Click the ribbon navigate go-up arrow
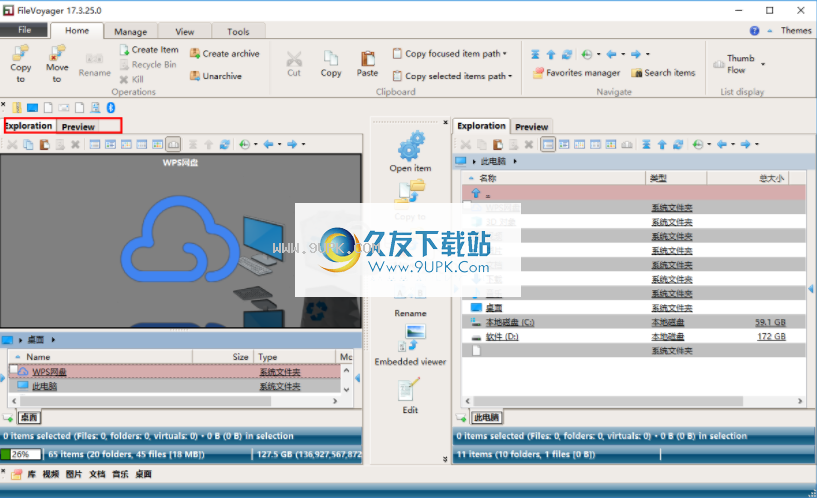Image resolution: width=817 pixels, height=501 pixels. [x=551, y=54]
